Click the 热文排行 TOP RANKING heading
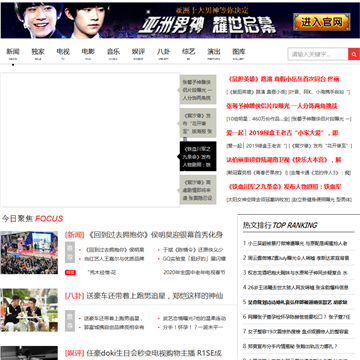Image resolution: width=360 pixels, height=360 pixels. [280, 225]
